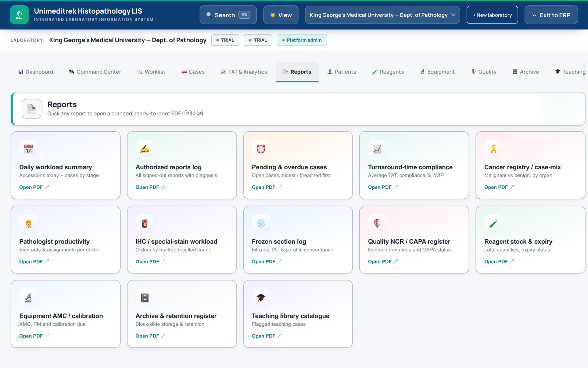Click the graduation cap icon on Teaching library catalogue
This screenshot has width=588, height=368.
click(261, 298)
